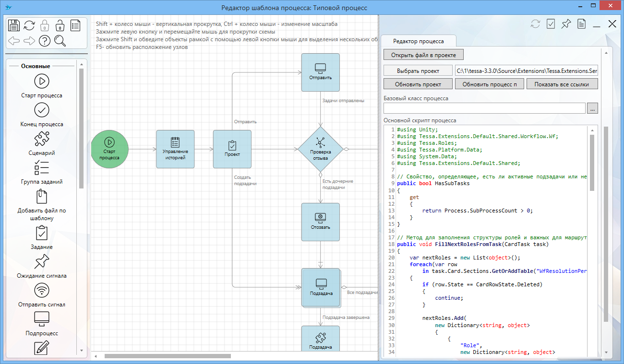The height and width of the screenshot is (364, 624).
Task: Click the 'Базовый класс процесса' input field
Action: (484, 108)
